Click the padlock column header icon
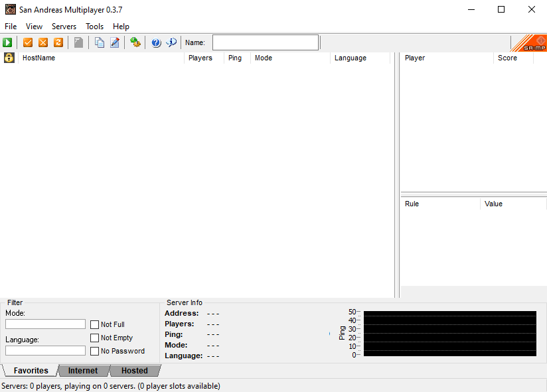This screenshot has width=547, height=392. pyautogui.click(x=9, y=58)
